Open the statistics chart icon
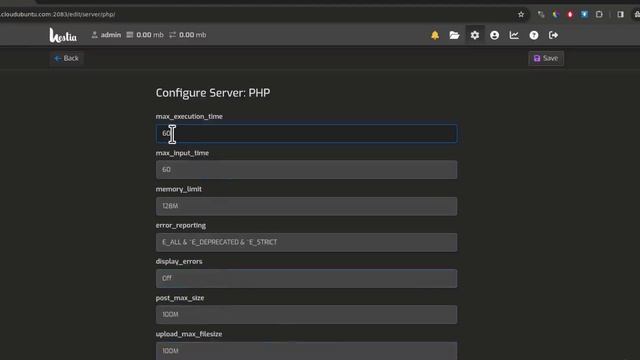The image size is (640, 360). (514, 35)
